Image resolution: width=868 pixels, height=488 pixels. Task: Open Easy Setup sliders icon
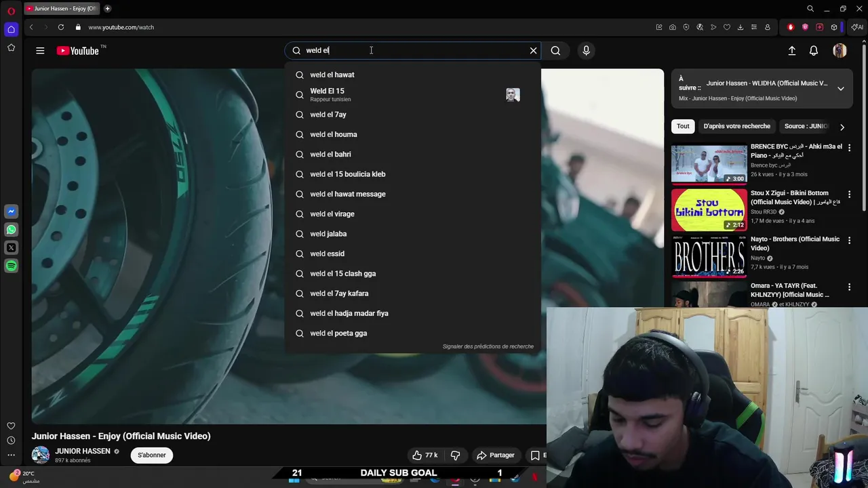click(753, 27)
